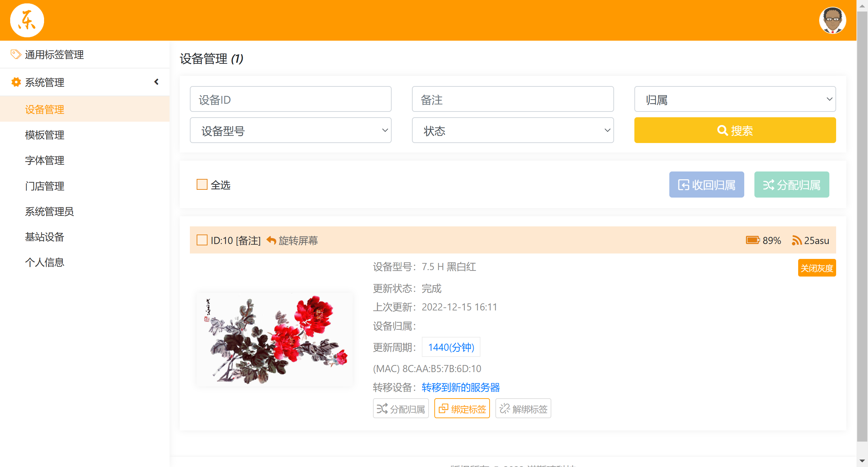868x467 pixels.
Task: Click the magnifier icon on the 搜索 button
Action: pyautogui.click(x=722, y=130)
